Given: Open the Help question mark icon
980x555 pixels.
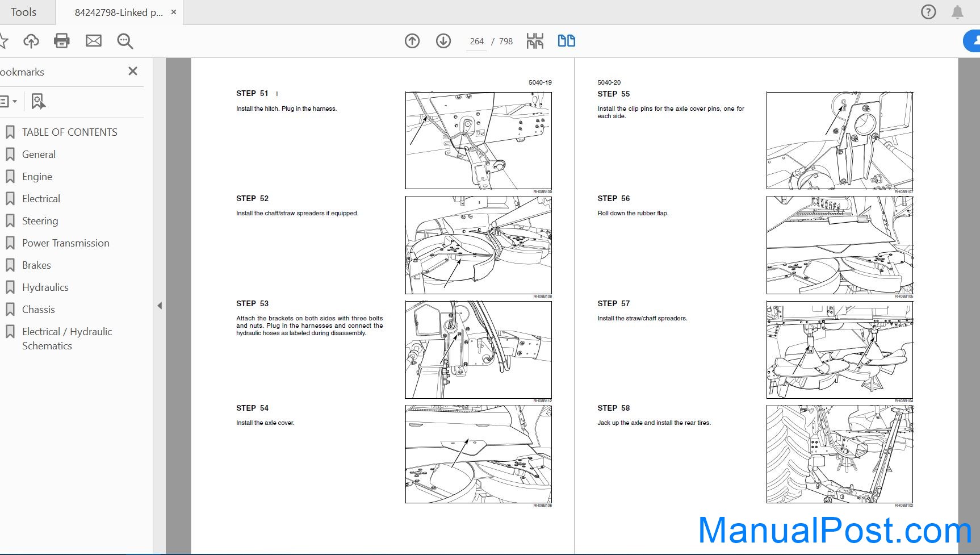Looking at the screenshot, I should [928, 12].
